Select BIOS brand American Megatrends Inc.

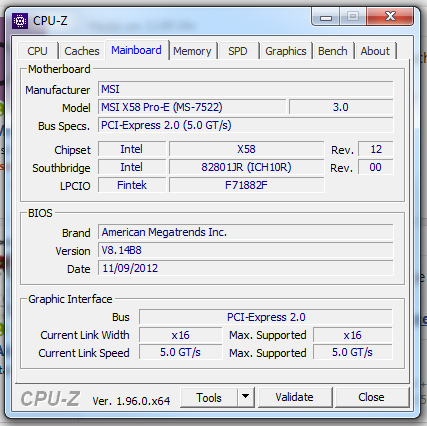[x=246, y=232]
